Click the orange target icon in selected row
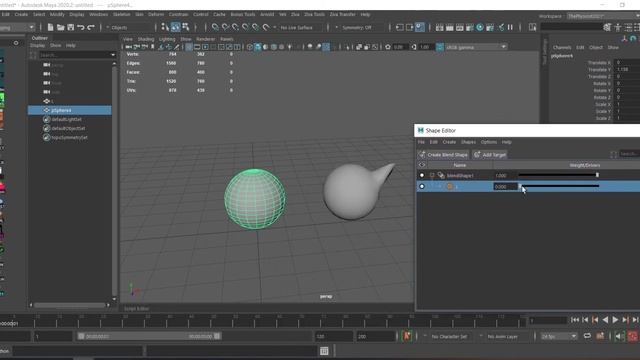This screenshot has height=360, width=640. pyautogui.click(x=450, y=186)
